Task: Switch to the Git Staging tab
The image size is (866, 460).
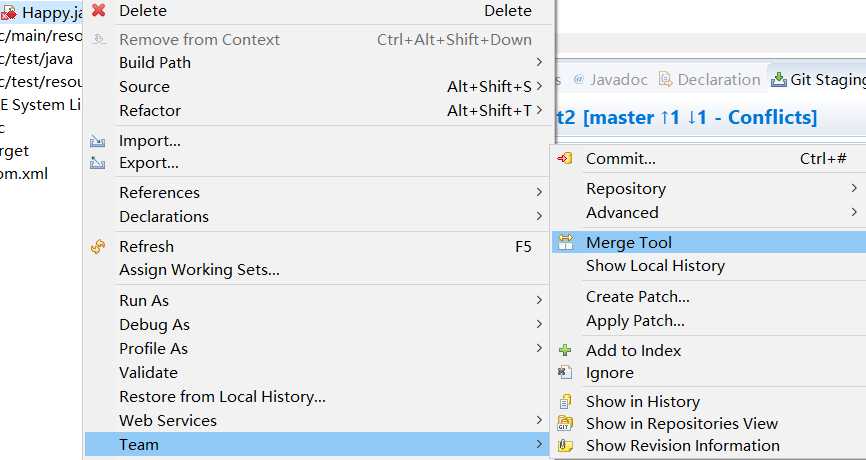Action: 818,80
